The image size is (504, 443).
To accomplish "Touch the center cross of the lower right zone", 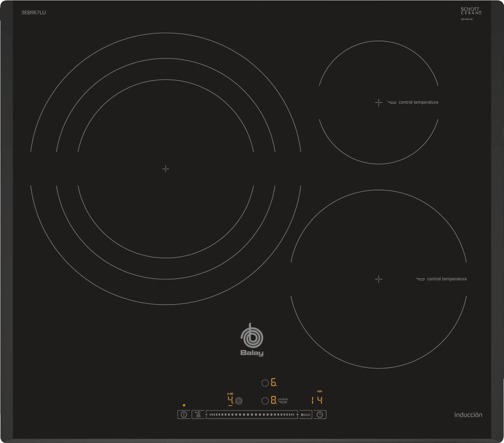I will [x=378, y=279].
